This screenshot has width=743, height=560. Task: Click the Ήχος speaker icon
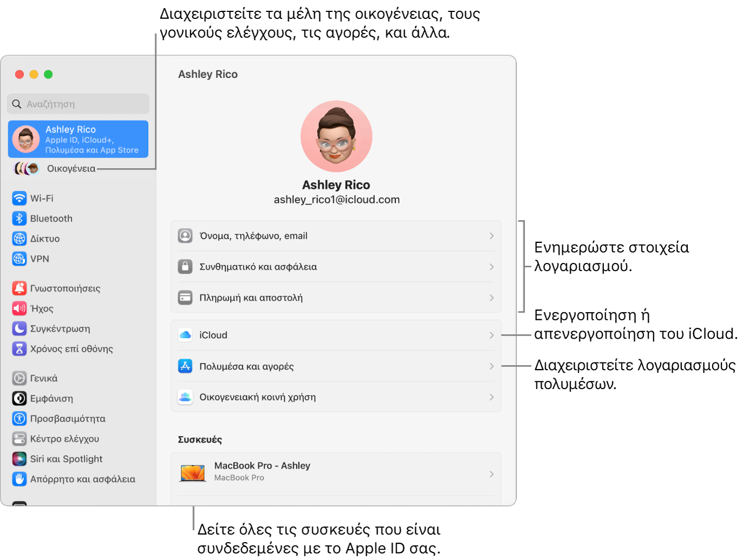(19, 308)
